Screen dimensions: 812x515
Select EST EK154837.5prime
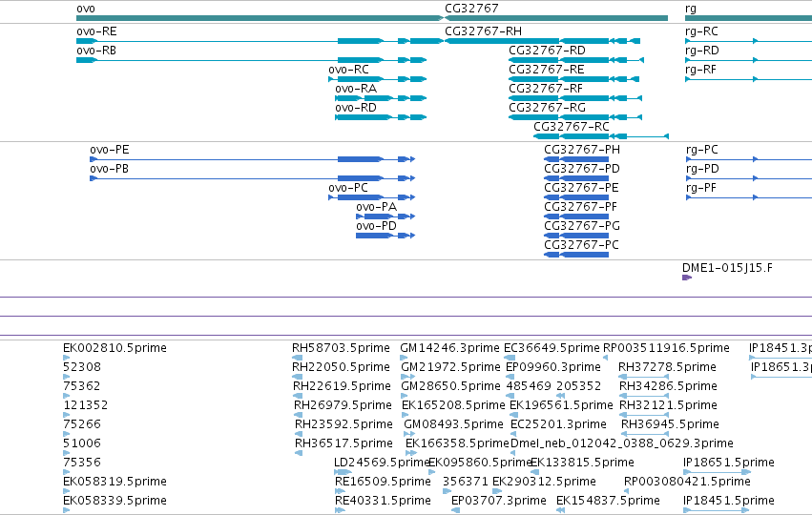608,501
